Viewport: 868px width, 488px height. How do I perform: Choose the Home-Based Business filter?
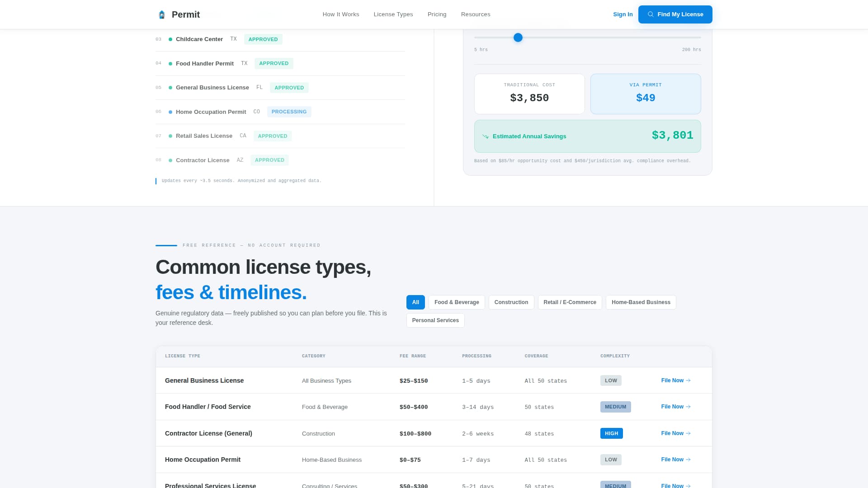click(641, 302)
